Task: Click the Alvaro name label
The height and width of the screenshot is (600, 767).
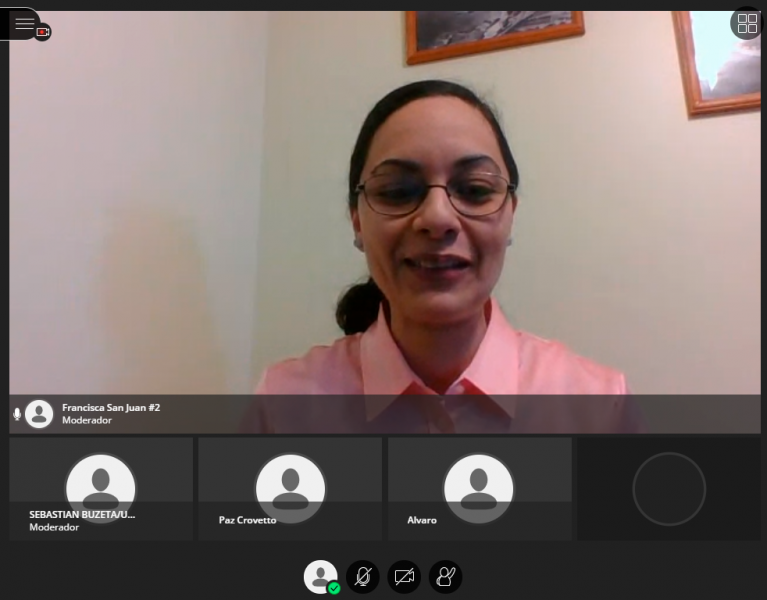Action: tap(422, 520)
